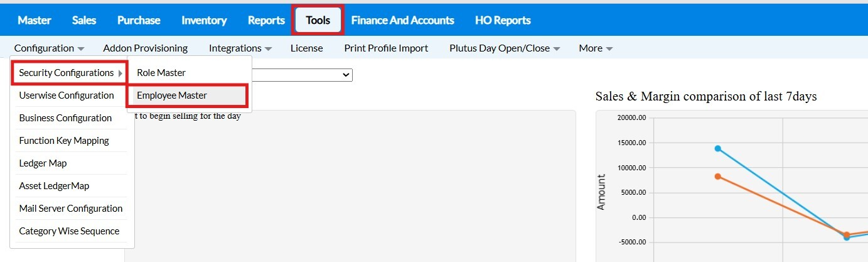Open the Tools menu tab
Screen dimensions: 868x262
pos(318,20)
